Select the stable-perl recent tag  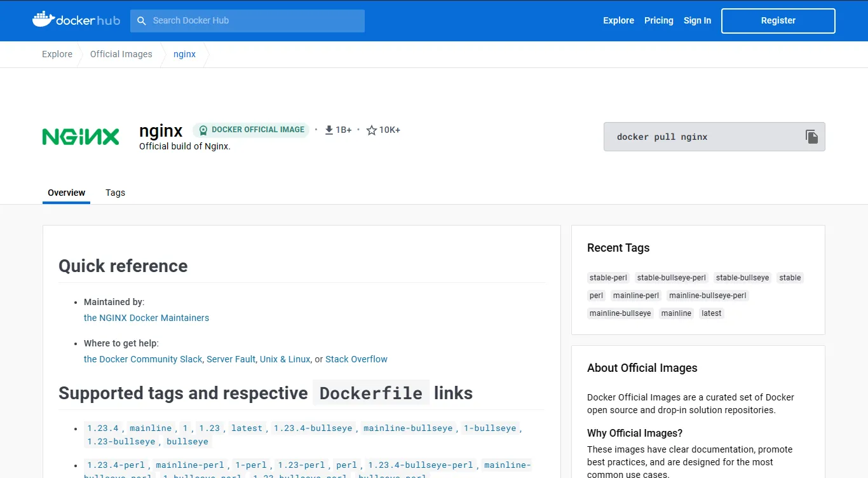pos(608,278)
